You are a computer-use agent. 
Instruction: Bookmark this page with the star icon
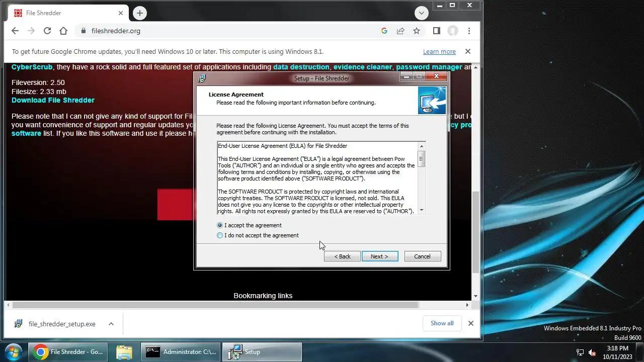click(x=417, y=31)
